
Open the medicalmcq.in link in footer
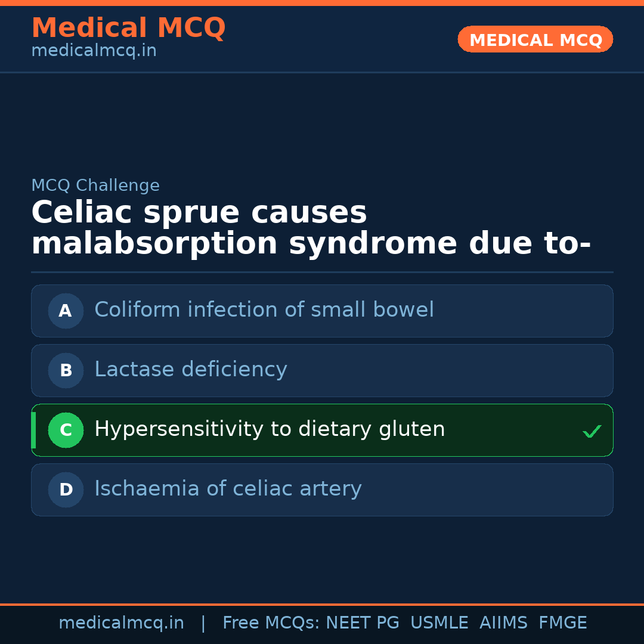coord(121,623)
